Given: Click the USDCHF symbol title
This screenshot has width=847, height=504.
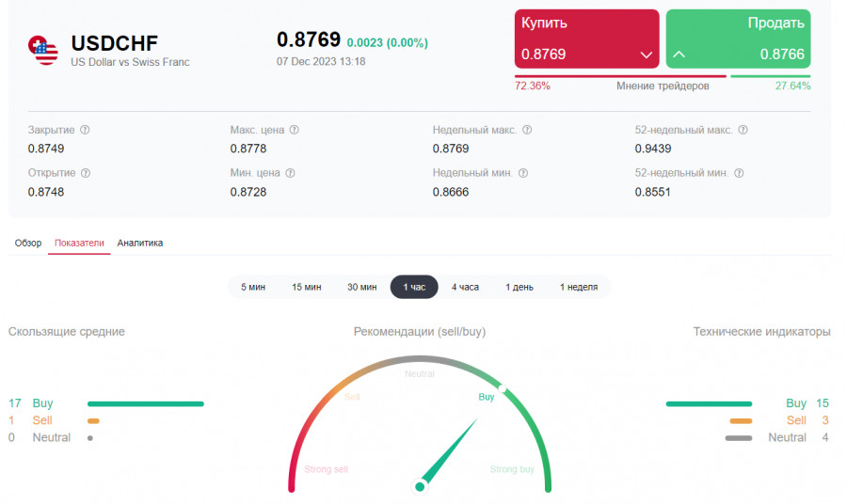Looking at the screenshot, I should pyautogui.click(x=115, y=43).
